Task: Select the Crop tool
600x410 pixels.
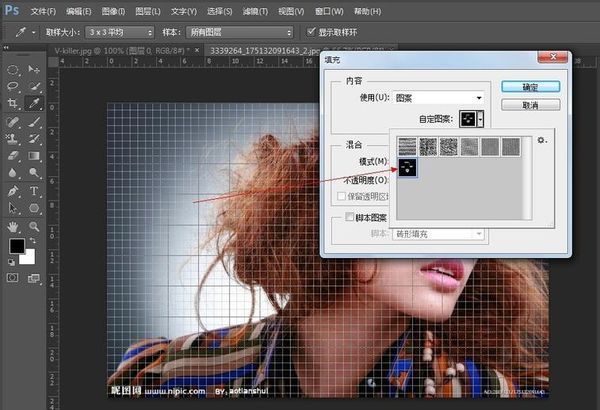Action: click(x=14, y=104)
